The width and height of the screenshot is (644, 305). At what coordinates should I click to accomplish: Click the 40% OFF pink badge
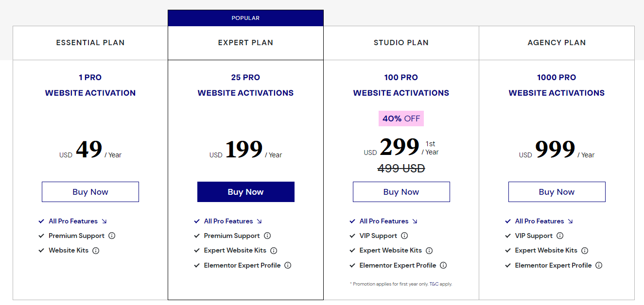401,119
